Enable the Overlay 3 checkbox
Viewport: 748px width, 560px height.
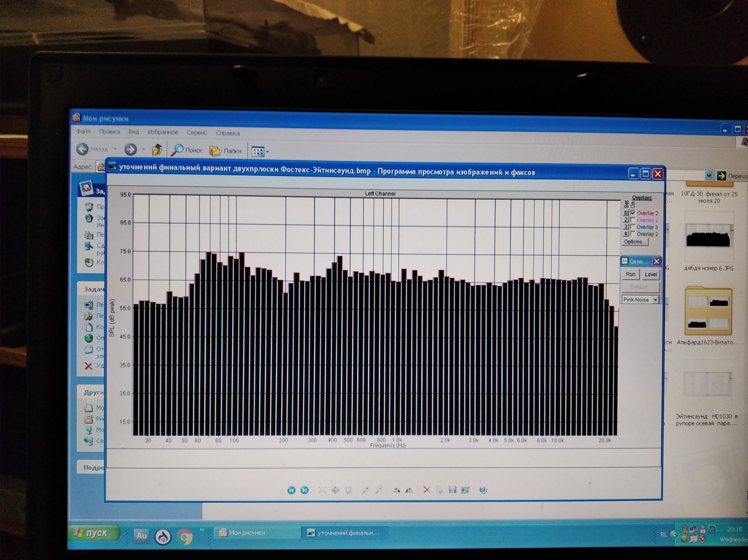(633, 227)
